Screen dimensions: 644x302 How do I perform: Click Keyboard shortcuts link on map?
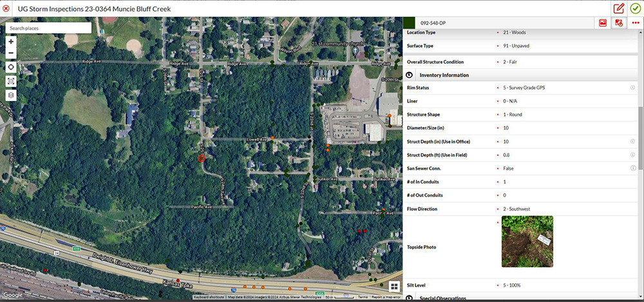[209, 297]
